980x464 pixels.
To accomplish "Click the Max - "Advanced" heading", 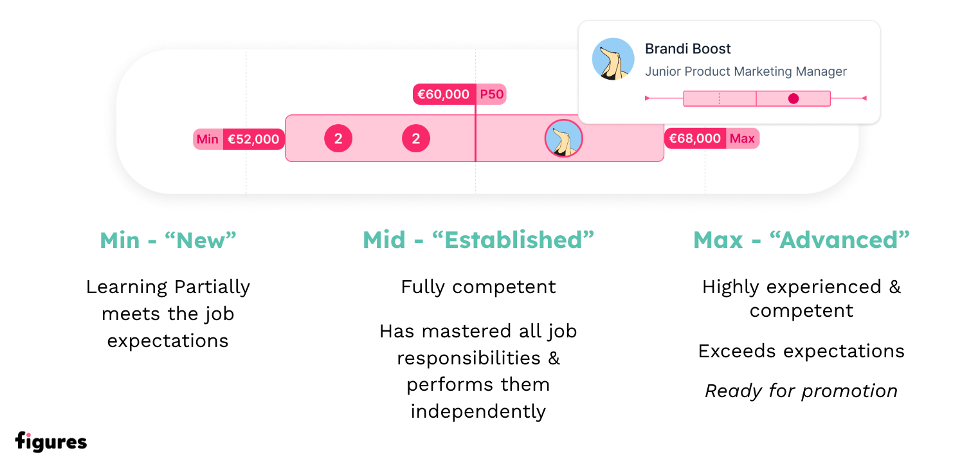I will point(801,240).
